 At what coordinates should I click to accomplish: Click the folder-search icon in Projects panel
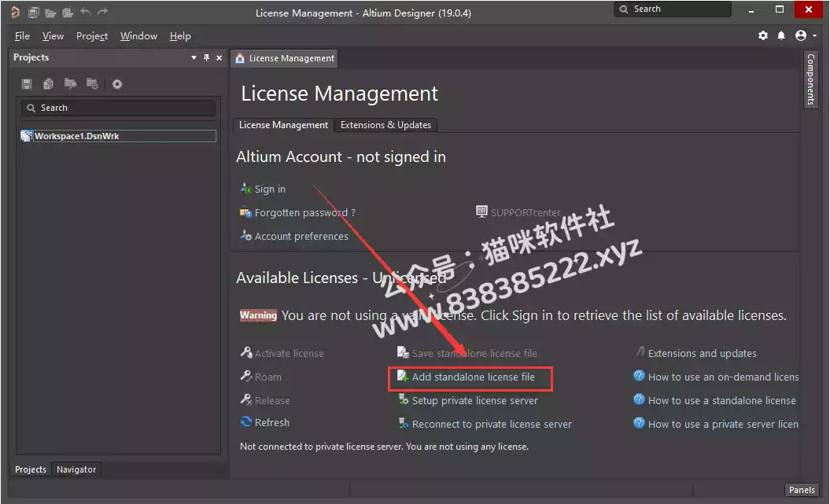point(70,83)
